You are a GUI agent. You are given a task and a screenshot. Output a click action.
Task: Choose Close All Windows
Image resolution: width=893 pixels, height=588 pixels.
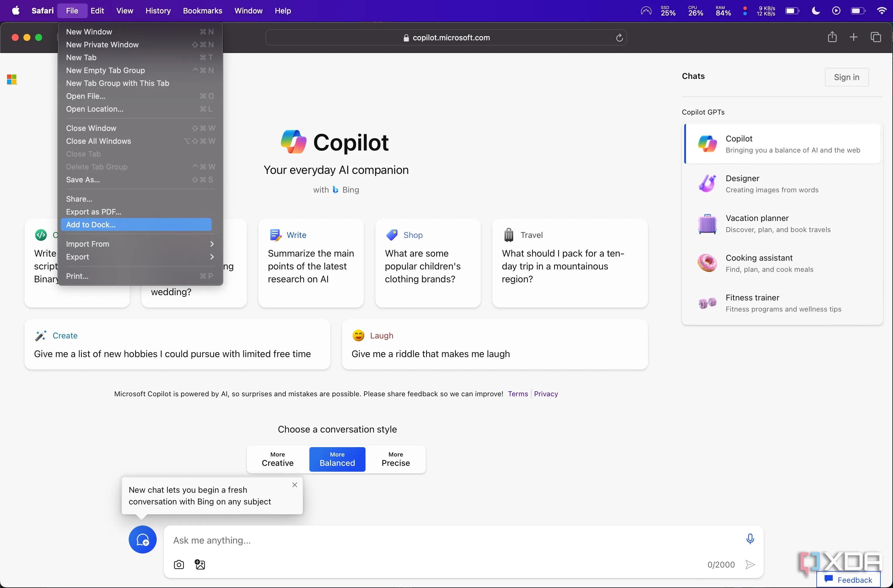[140, 141]
